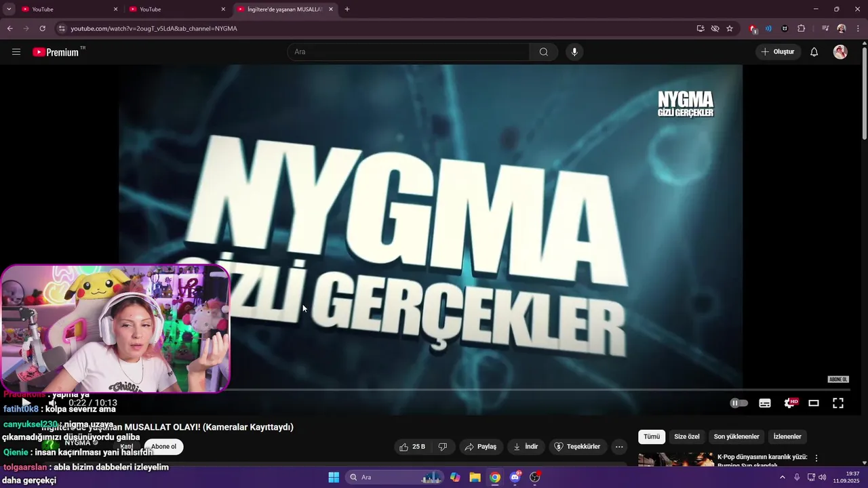Open blue sound-wave extension icon

[x=768, y=28]
